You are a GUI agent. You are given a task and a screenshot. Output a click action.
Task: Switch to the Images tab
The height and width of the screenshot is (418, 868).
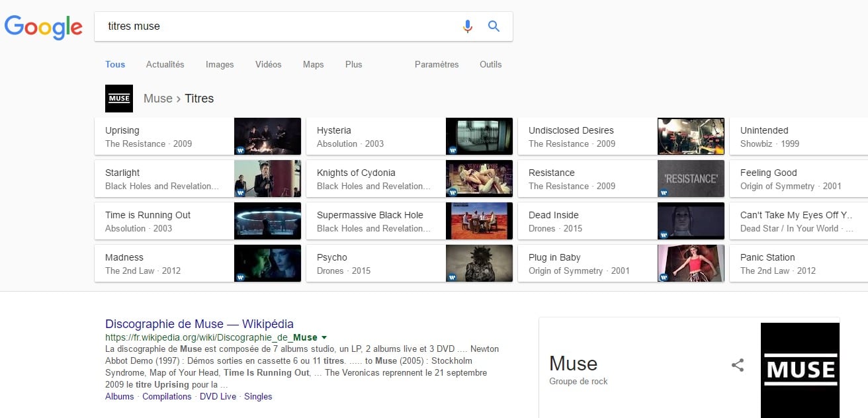coord(220,64)
